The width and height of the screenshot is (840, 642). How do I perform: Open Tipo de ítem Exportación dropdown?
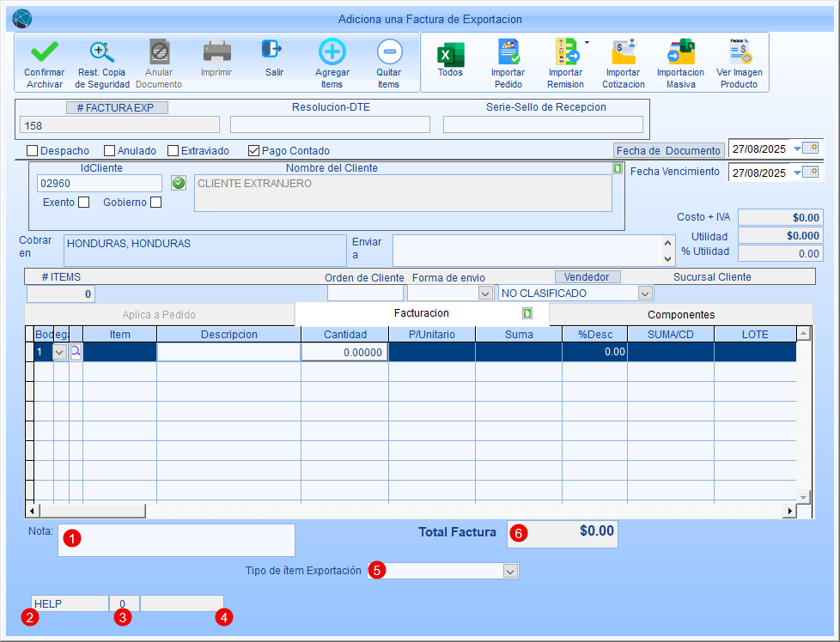point(510,571)
